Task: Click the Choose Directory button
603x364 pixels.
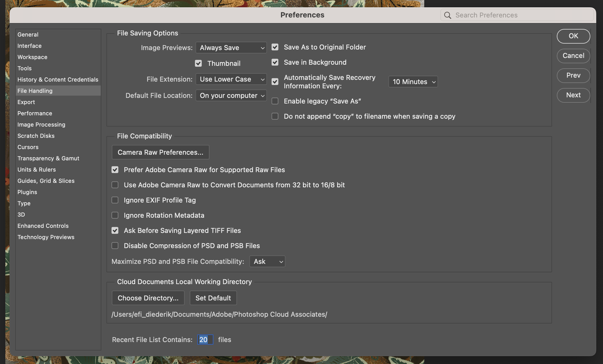Action: (148, 298)
